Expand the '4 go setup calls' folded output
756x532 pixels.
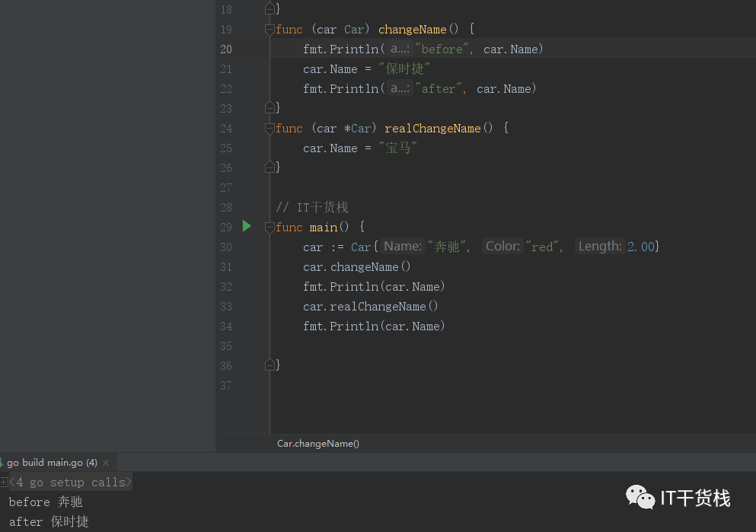point(4,482)
